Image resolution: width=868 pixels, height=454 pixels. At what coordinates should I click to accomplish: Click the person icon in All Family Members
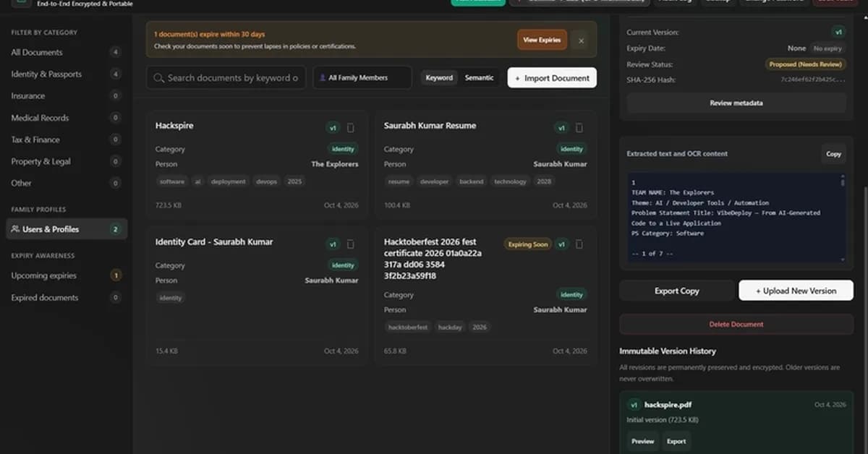[322, 78]
